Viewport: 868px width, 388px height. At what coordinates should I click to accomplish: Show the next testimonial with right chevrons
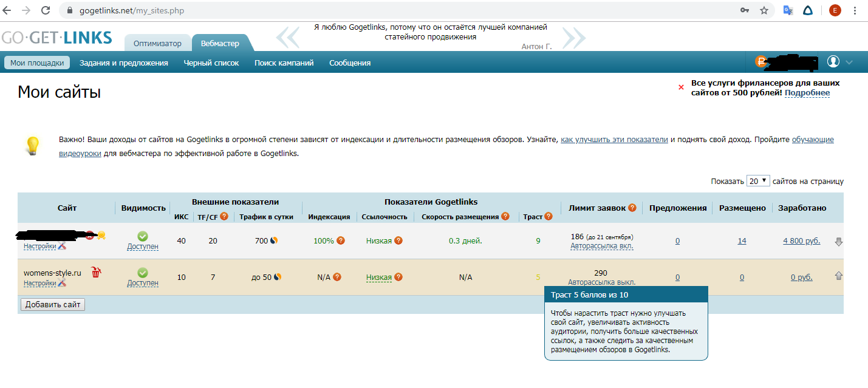[x=574, y=38]
